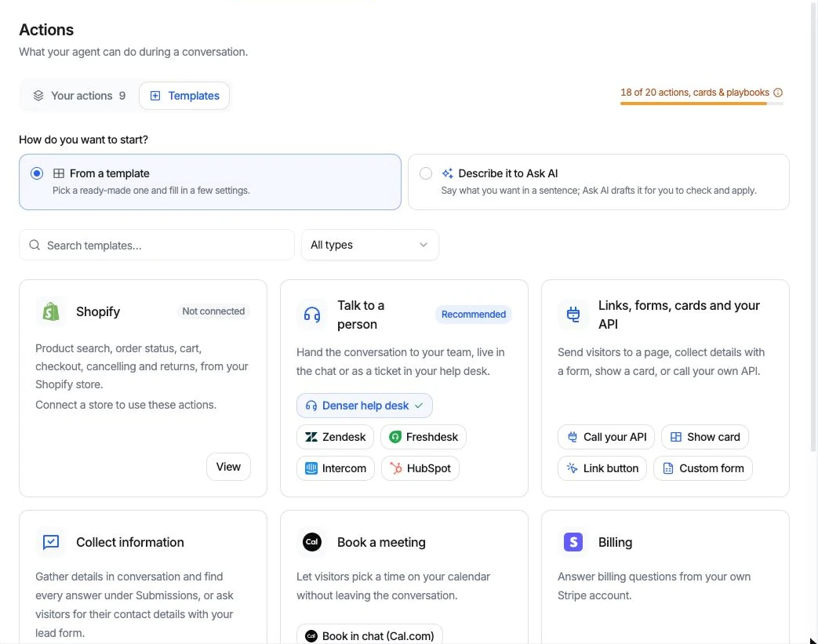This screenshot has height=644, width=818.
Task: Choose the Intercom template
Action: [x=336, y=468]
